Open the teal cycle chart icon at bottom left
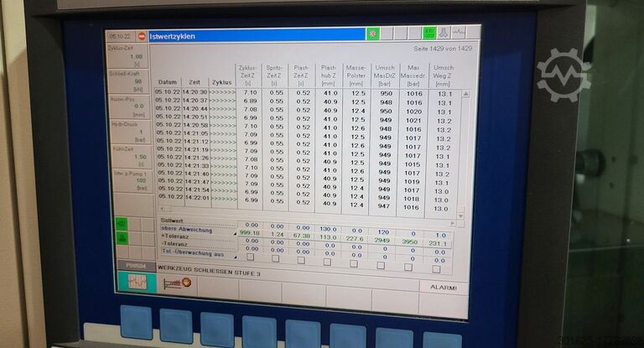Image resolution: width=644 pixels, height=348 pixels. [x=137, y=282]
